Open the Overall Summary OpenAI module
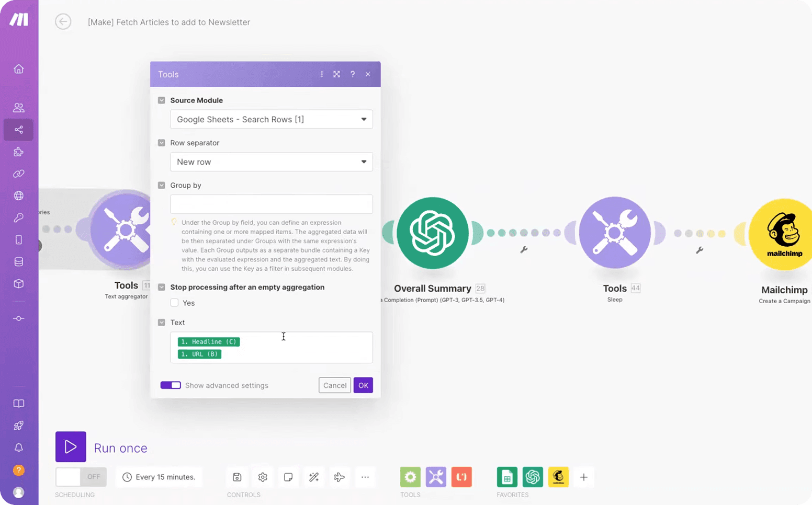This screenshot has width=812, height=505. (x=432, y=233)
